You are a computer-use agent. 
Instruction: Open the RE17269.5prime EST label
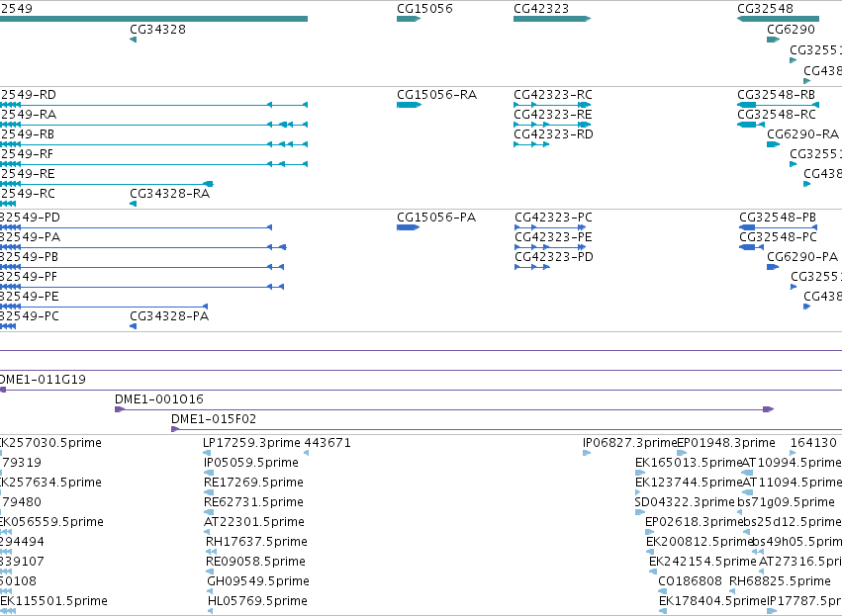(x=253, y=483)
